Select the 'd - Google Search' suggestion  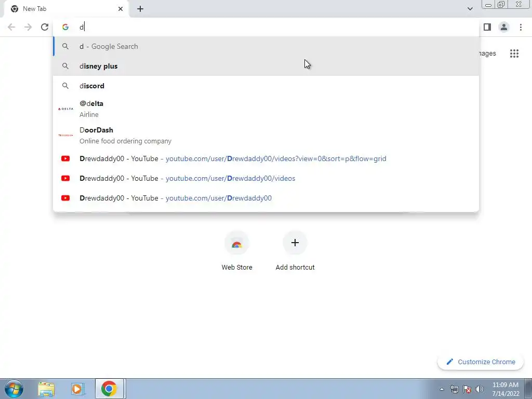tap(266, 46)
